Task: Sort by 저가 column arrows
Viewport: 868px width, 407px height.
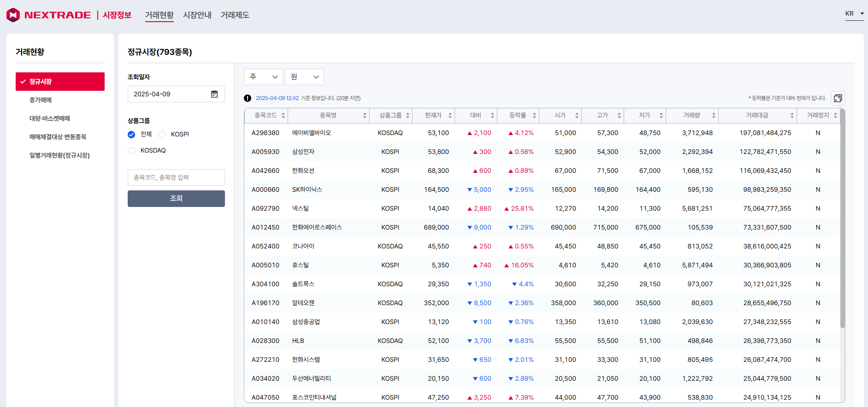Action: (661, 116)
